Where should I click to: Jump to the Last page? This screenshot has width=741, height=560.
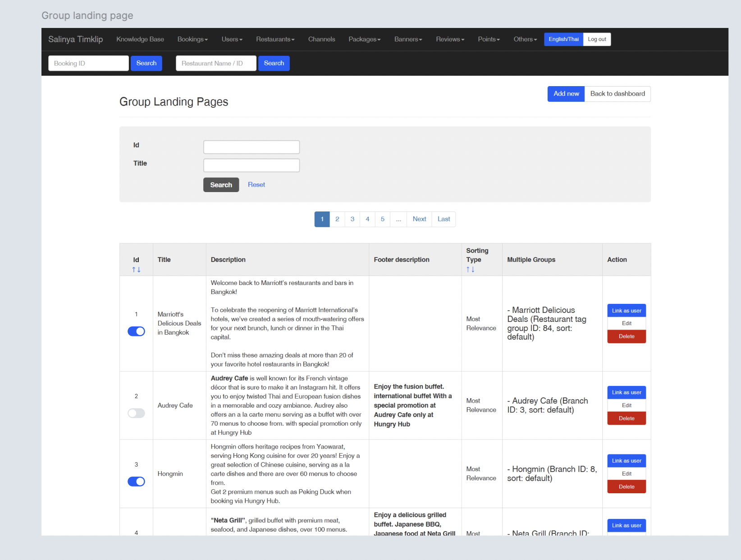444,219
